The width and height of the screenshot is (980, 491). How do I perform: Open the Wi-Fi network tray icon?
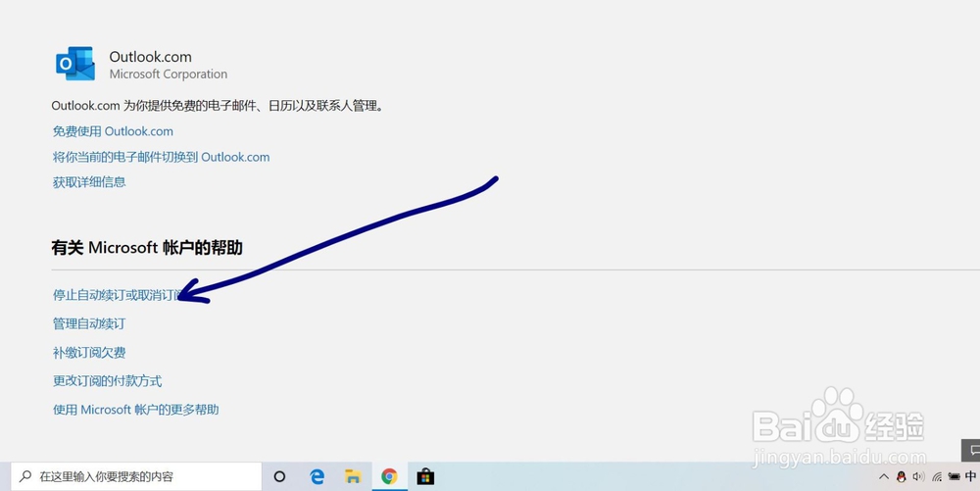point(936,476)
